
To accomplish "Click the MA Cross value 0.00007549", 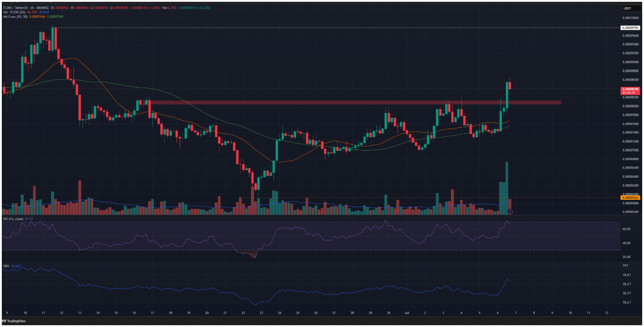I will click(x=55, y=17).
